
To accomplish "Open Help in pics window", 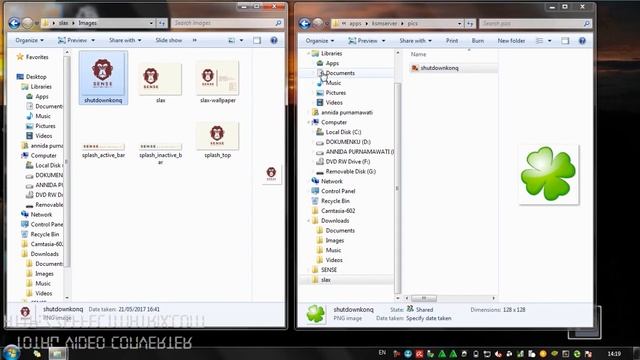I will [582, 41].
